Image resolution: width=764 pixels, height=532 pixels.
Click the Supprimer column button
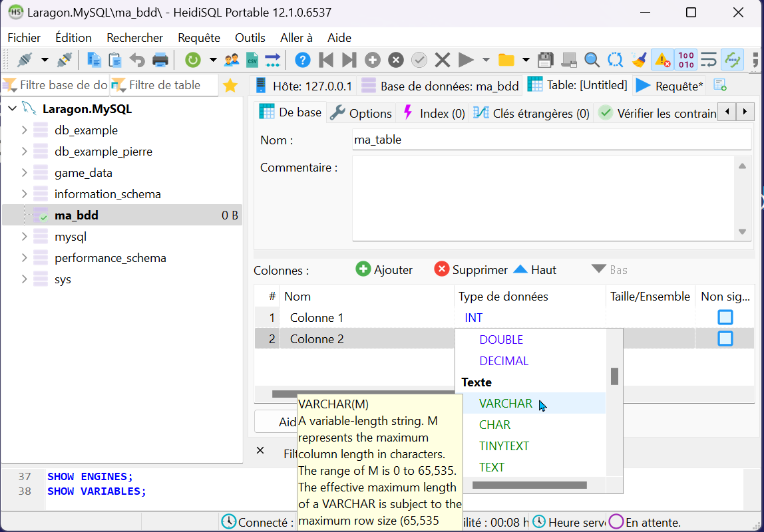click(471, 269)
